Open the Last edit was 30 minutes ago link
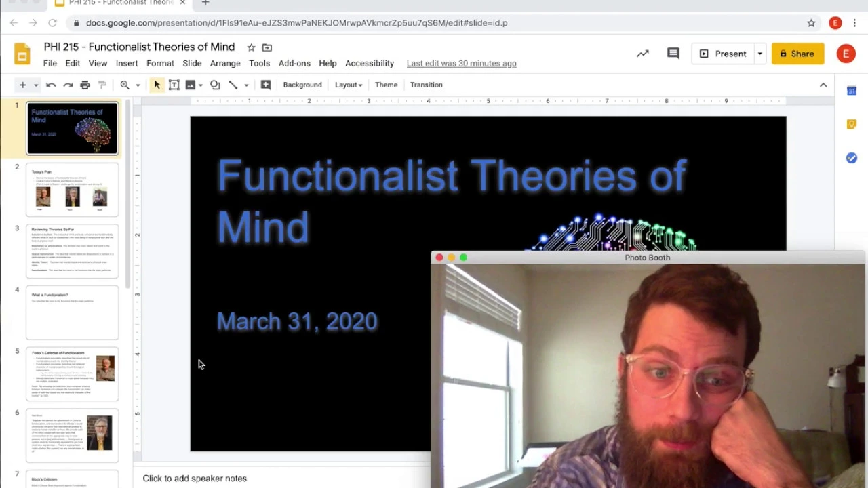The width and height of the screenshot is (868, 488). coord(461,63)
